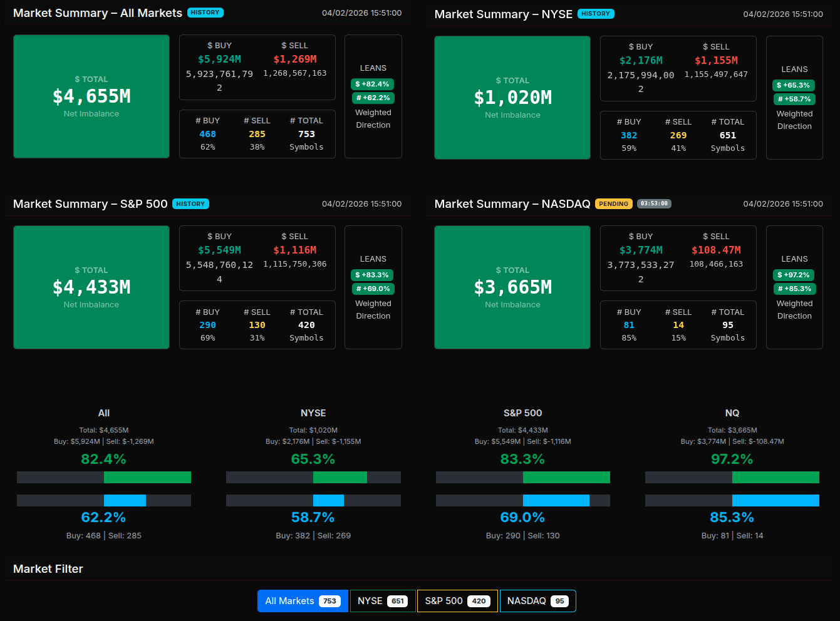This screenshot has height=621, width=840.
Task: Click the NASDAQ PENDING status badge
Action: [x=613, y=203]
